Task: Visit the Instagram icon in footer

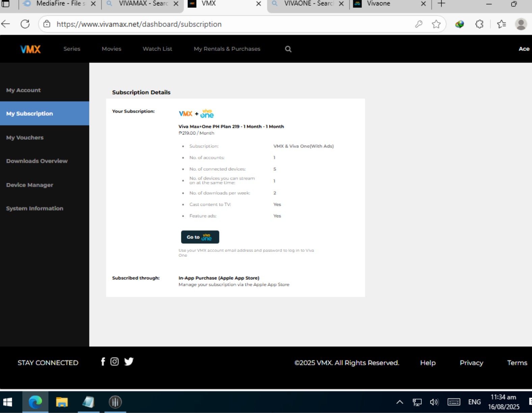Action: point(115,362)
